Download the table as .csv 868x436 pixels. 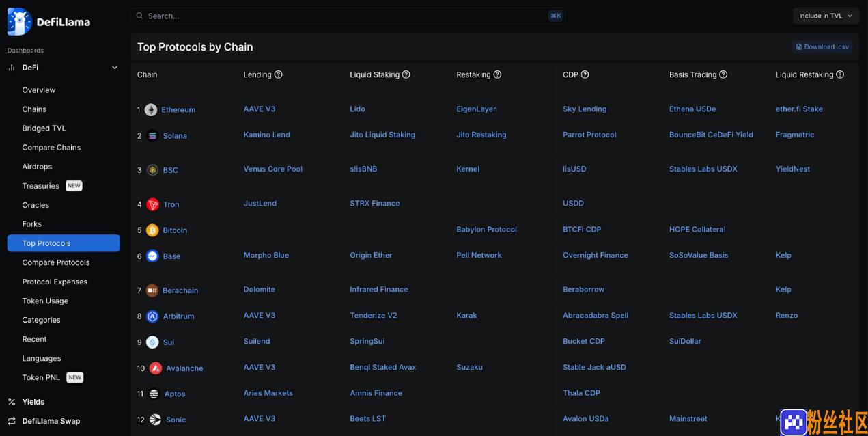click(822, 47)
